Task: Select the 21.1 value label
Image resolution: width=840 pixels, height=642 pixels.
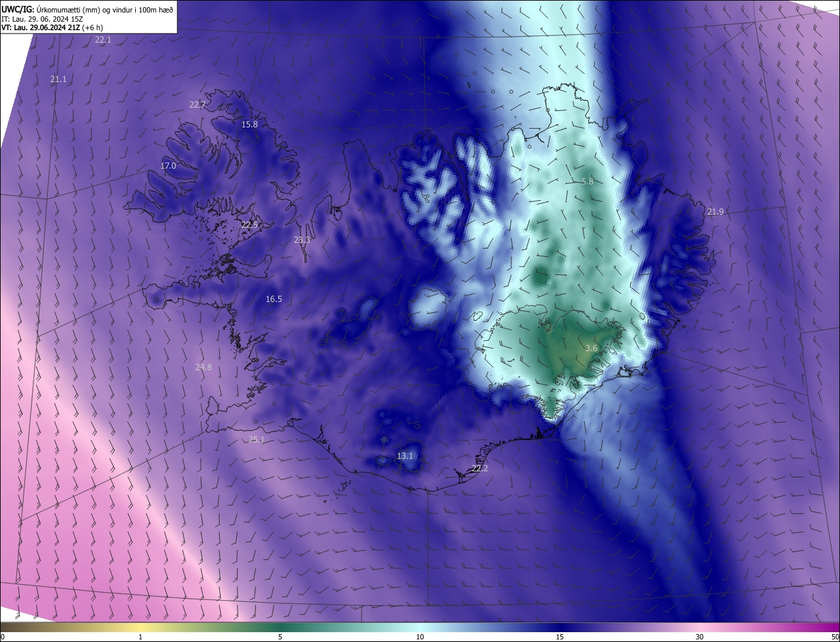Action: 58,79
